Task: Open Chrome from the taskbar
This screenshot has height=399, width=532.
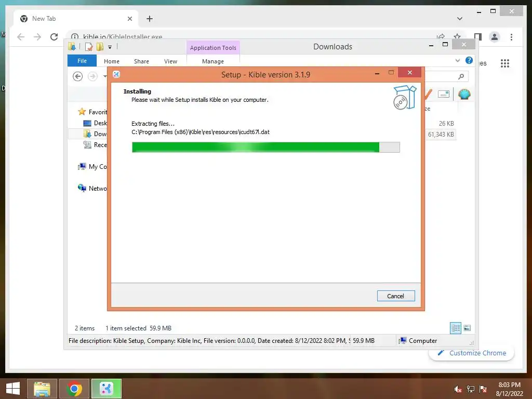Action: pos(74,389)
